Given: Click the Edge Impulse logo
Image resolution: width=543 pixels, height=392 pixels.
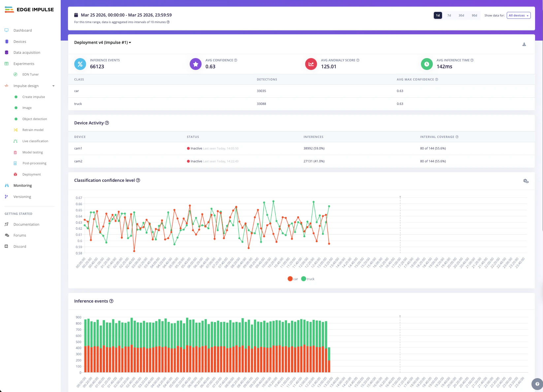Looking at the screenshot, I should pyautogui.click(x=29, y=10).
